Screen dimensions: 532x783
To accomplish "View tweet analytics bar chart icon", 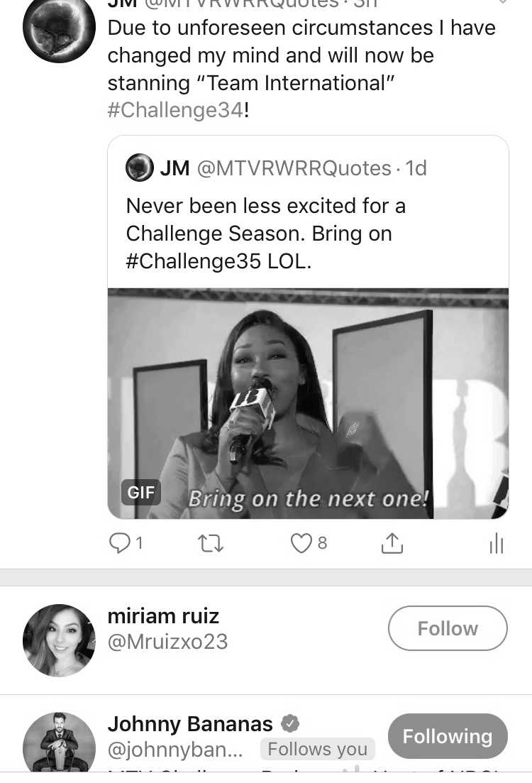I will click(x=496, y=543).
